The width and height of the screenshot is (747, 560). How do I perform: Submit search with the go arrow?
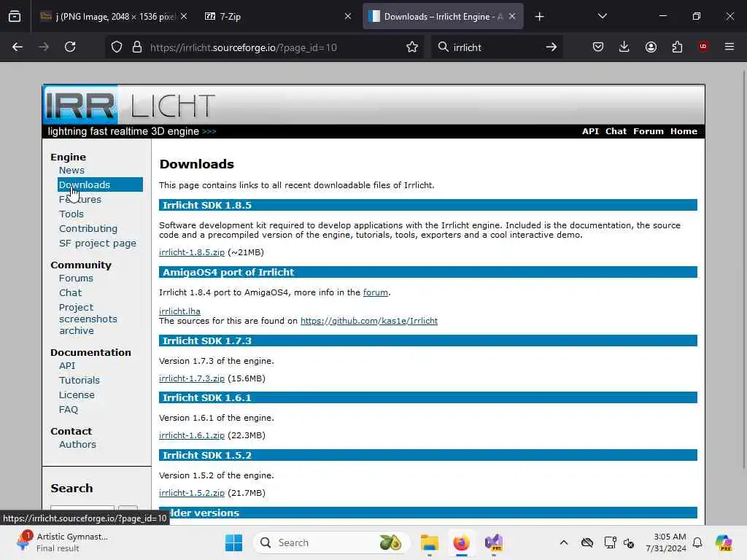click(x=551, y=47)
